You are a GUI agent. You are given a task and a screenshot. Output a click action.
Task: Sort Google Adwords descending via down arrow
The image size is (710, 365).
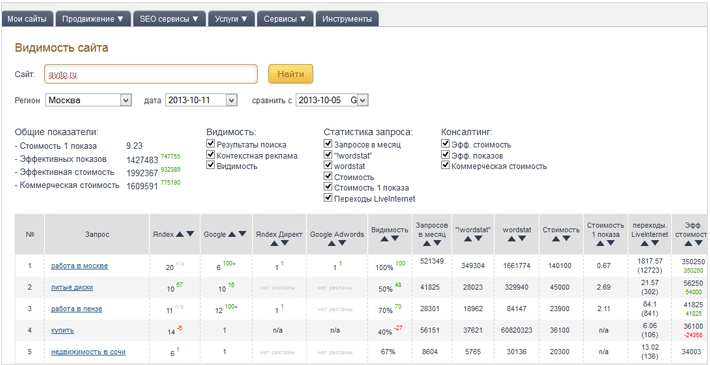343,243
